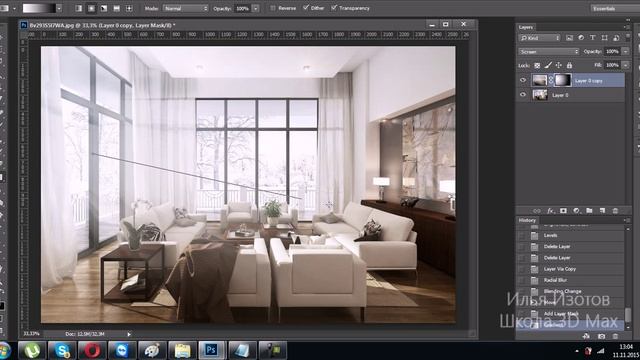Toggle the Transparency checkbox
The width and height of the screenshot is (640, 360).
click(x=334, y=8)
